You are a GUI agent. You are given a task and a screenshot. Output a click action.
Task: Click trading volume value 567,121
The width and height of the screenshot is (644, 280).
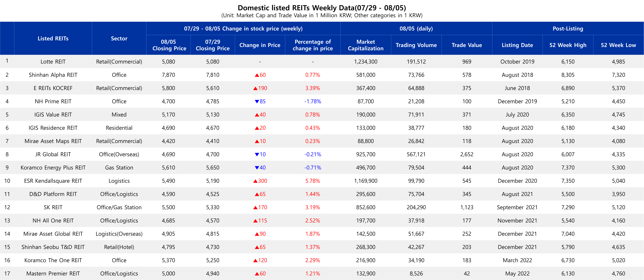pos(416,154)
